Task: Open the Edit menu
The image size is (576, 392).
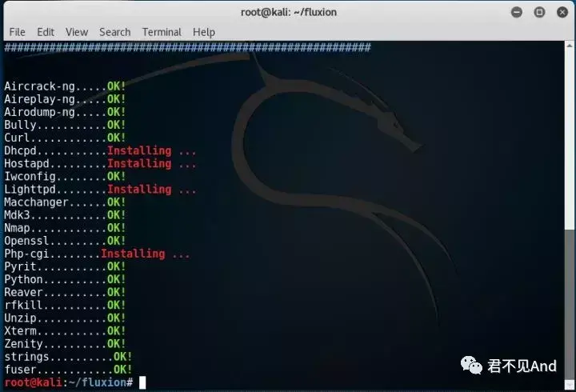Action: [46, 32]
